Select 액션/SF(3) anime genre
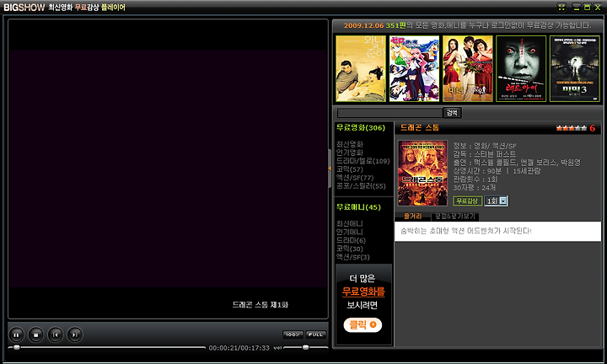607x364 pixels. tap(352, 257)
